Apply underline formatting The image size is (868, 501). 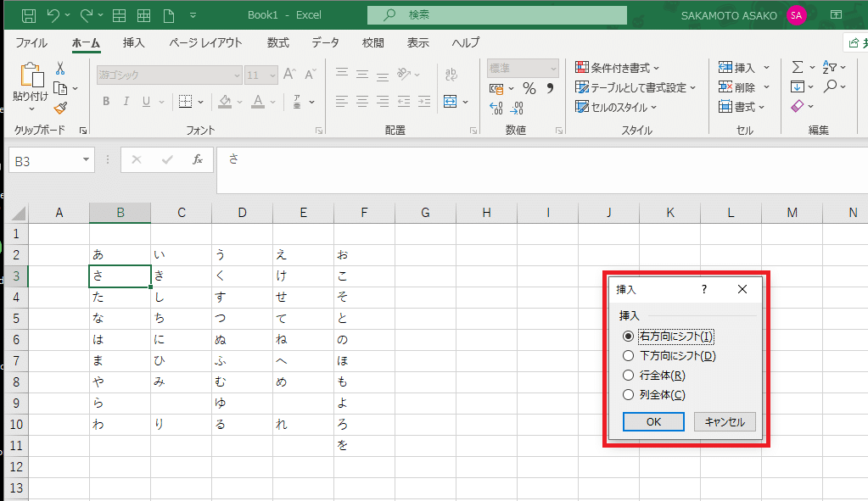coord(146,101)
